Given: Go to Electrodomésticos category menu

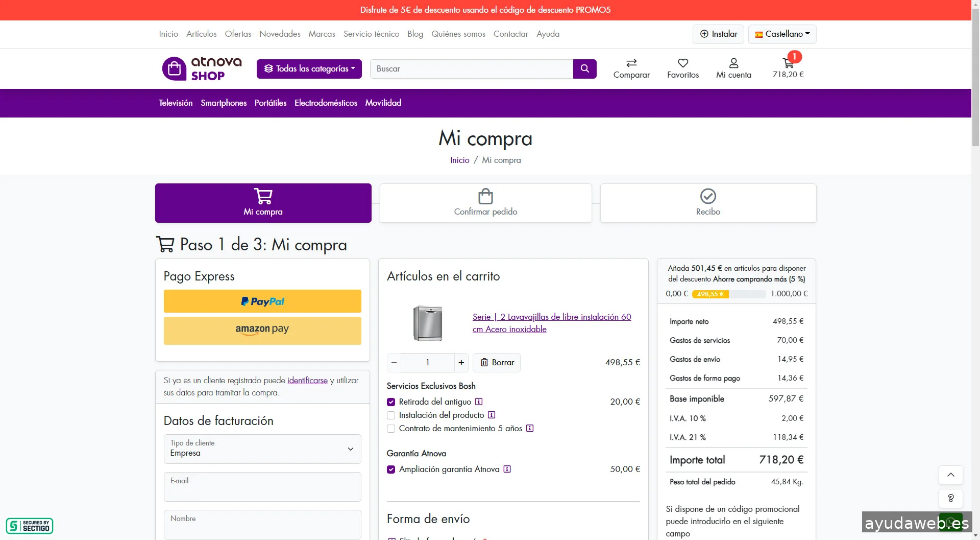Looking at the screenshot, I should [326, 103].
